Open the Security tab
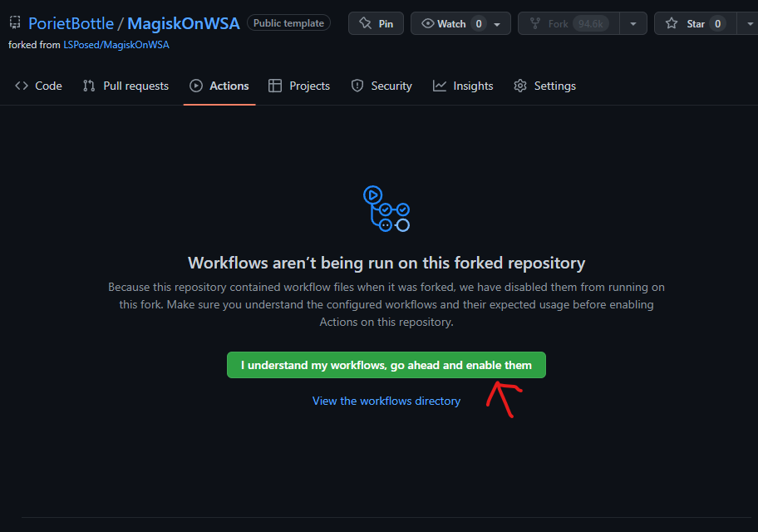Screen dimensions: 758x532 (381, 86)
